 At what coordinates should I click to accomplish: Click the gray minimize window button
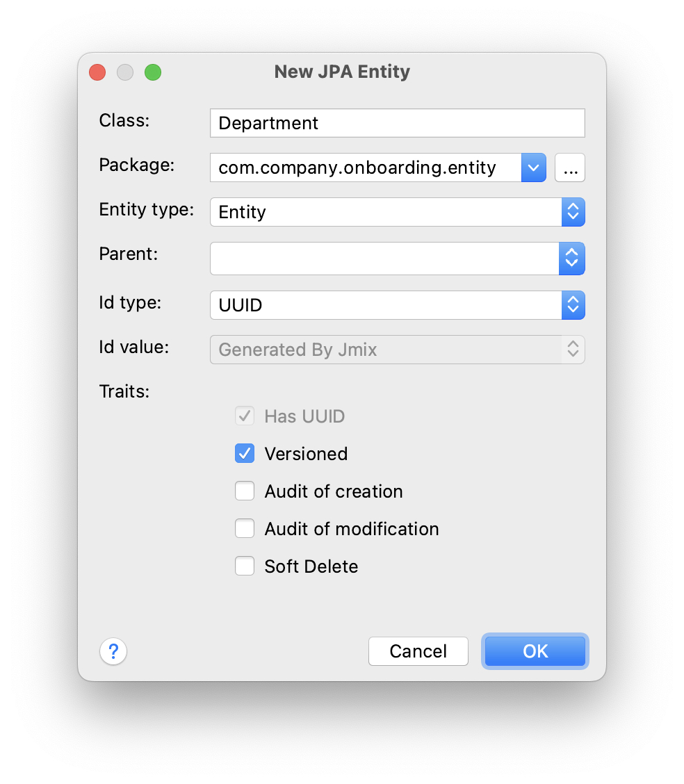pos(125,72)
